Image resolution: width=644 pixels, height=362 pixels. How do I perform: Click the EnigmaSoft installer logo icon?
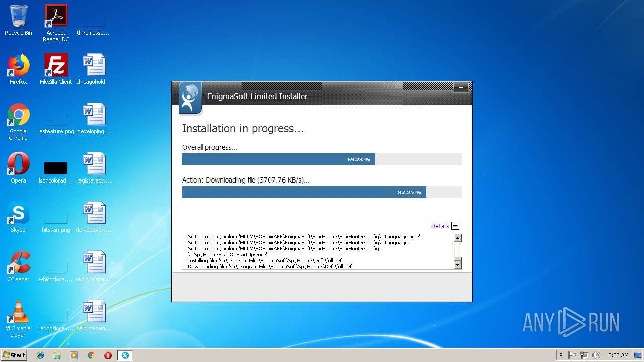190,98
